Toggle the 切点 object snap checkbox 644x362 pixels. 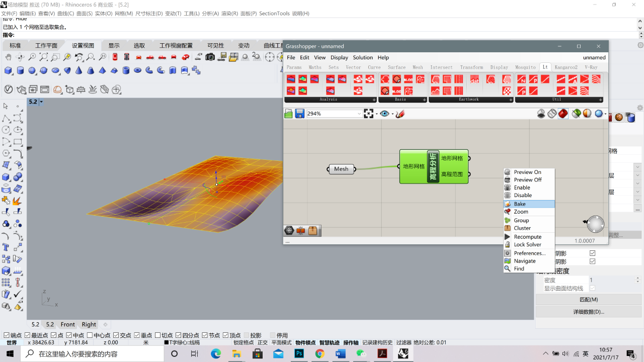coord(157,335)
